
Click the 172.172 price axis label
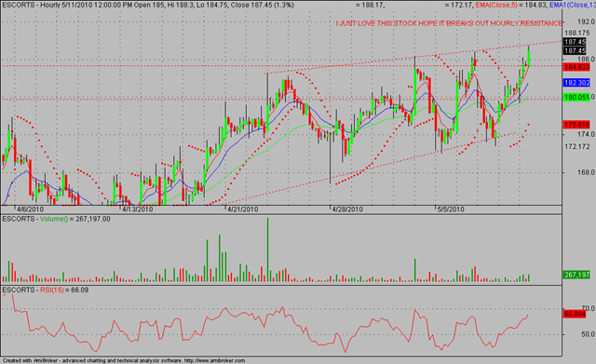click(x=577, y=146)
